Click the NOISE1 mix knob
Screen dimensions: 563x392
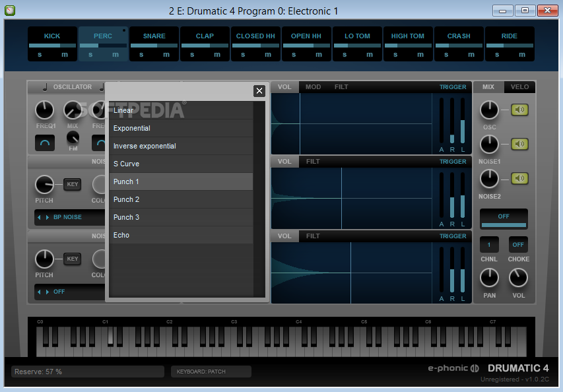489,145
